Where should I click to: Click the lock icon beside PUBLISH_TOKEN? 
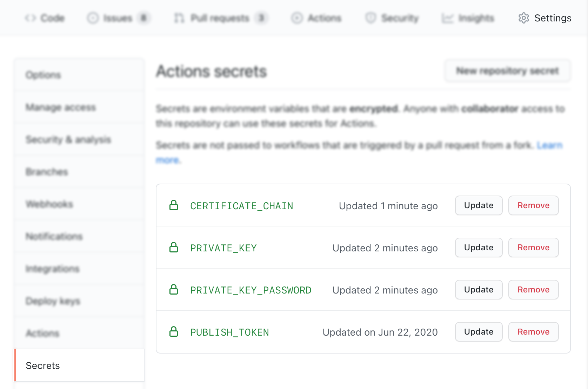point(174,331)
